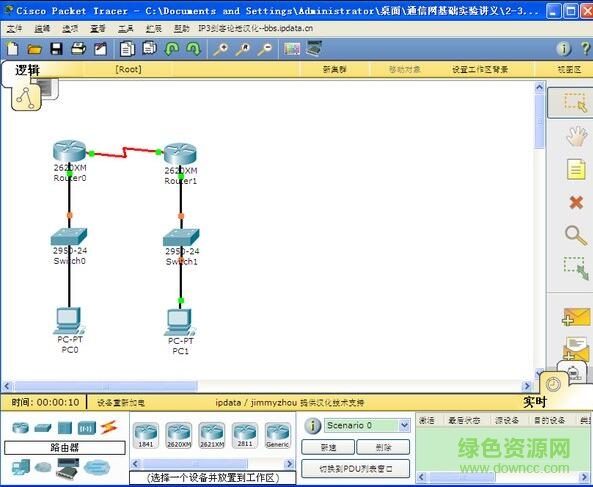
Task: Select the Switches device category icon
Action: click(x=43, y=428)
